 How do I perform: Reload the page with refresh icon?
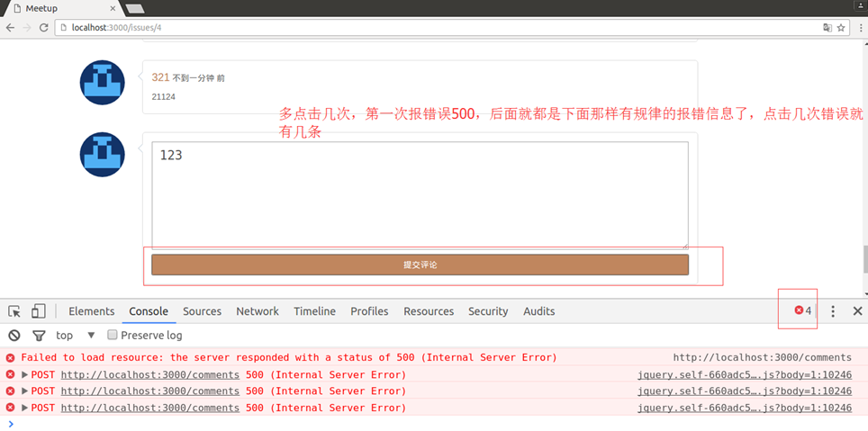click(44, 28)
